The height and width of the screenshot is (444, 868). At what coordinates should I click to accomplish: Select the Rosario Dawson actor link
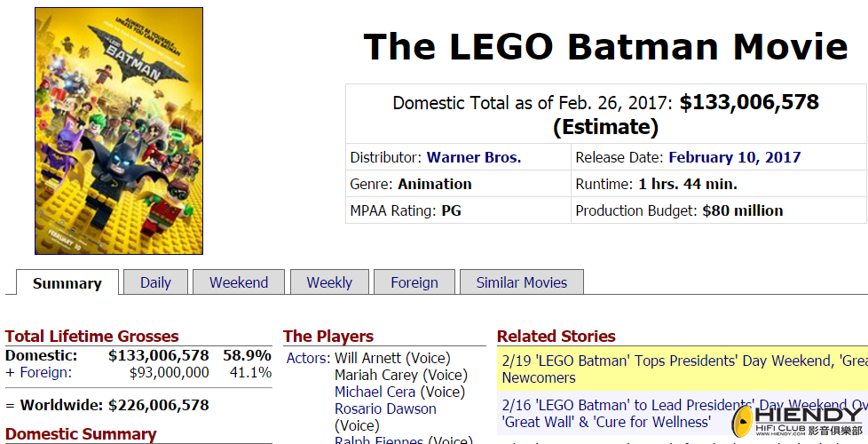coord(385,409)
